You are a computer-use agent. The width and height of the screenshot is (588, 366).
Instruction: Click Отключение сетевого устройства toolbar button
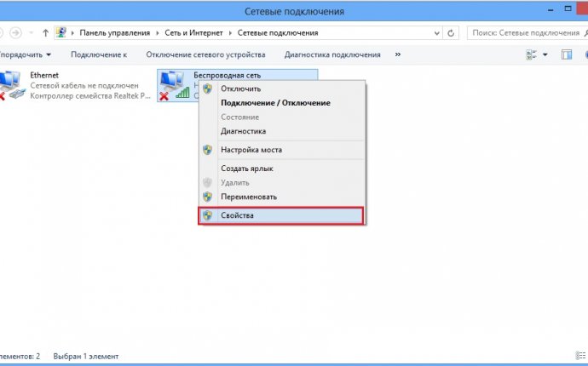(205, 54)
